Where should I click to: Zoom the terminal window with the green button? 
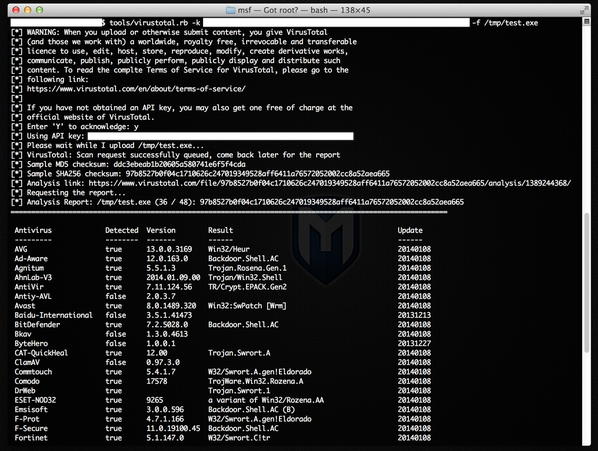click(39, 10)
